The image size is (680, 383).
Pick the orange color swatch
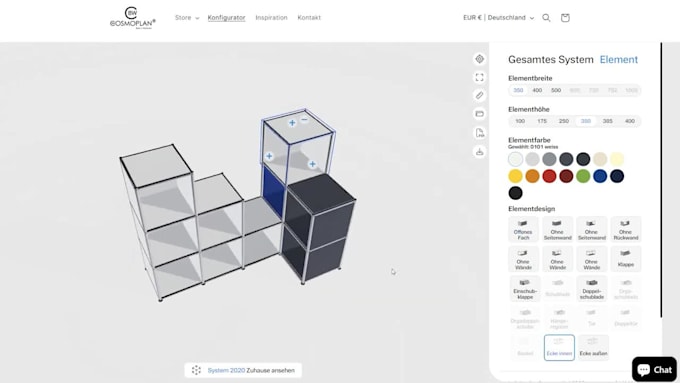pyautogui.click(x=533, y=176)
